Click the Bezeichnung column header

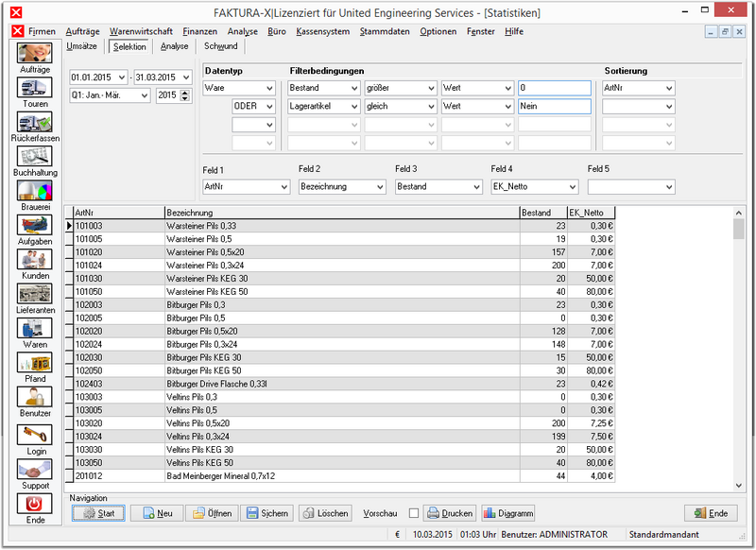point(342,213)
